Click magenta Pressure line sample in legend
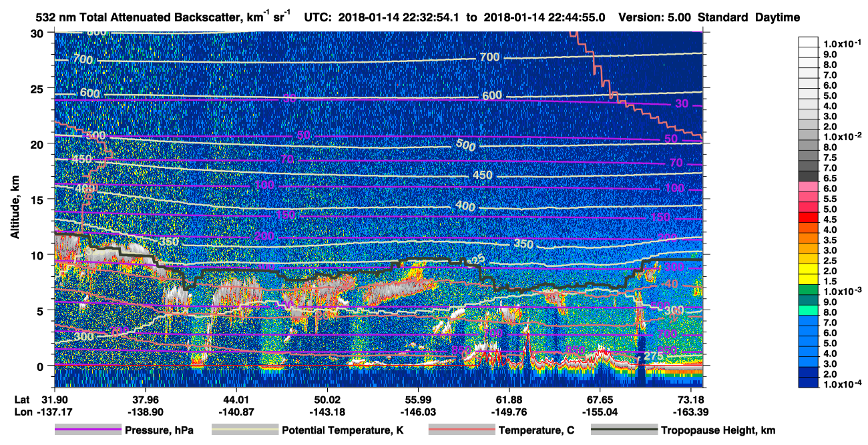The height and width of the screenshot is (445, 868). pyautogui.click(x=87, y=430)
